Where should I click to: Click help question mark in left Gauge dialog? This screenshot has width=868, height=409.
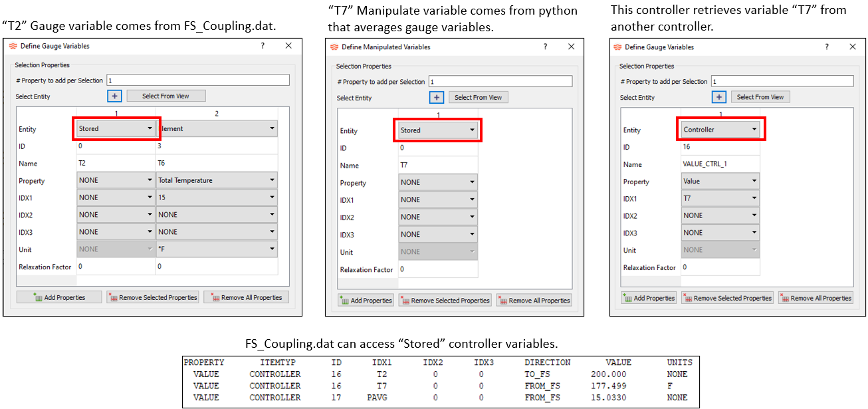coord(263,46)
